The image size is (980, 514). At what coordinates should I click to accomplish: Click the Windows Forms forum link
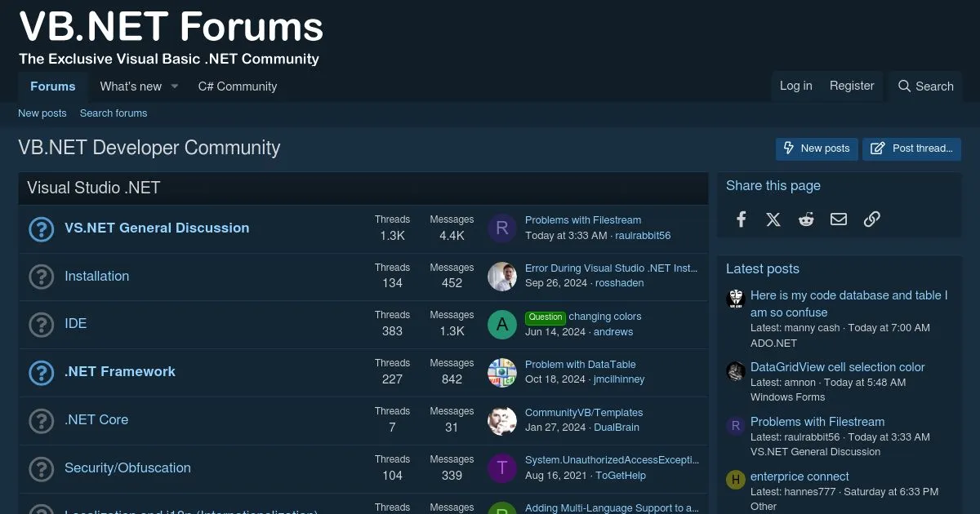(x=788, y=397)
